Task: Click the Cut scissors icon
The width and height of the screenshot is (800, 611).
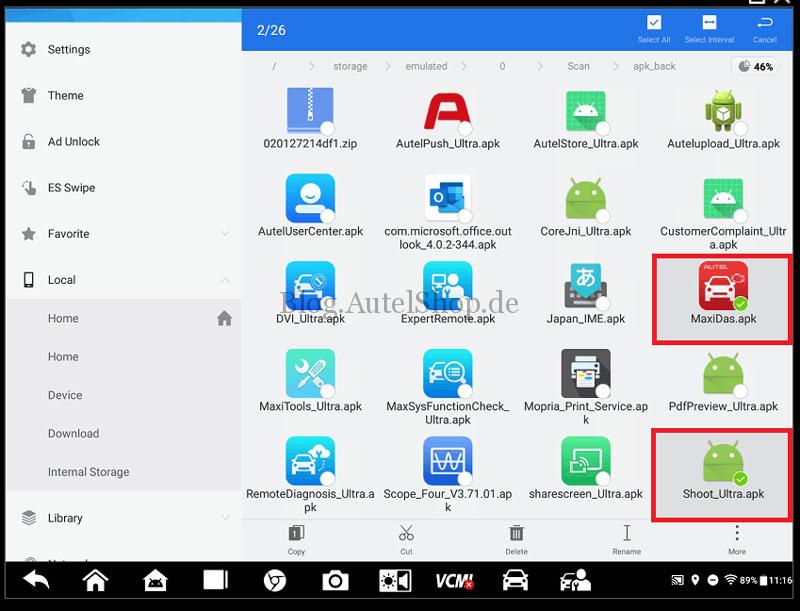Action: click(x=406, y=534)
